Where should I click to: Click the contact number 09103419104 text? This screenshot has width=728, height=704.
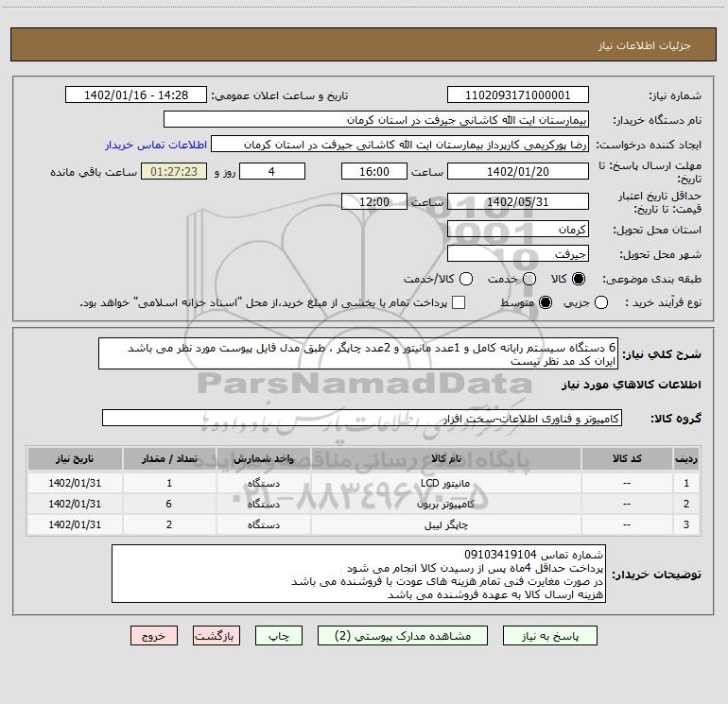[500, 554]
